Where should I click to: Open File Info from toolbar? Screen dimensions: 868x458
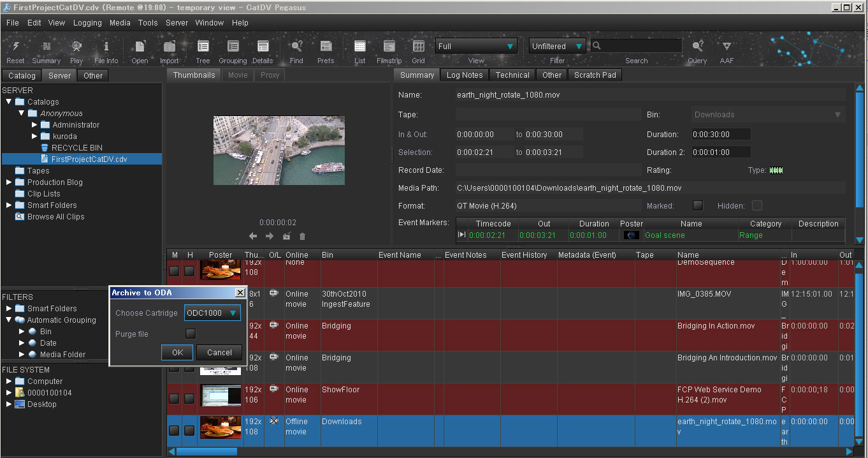(106, 47)
